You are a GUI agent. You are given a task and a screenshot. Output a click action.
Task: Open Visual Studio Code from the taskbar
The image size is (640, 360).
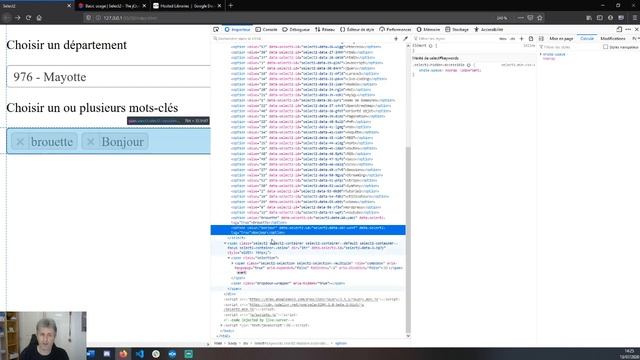coord(140,354)
